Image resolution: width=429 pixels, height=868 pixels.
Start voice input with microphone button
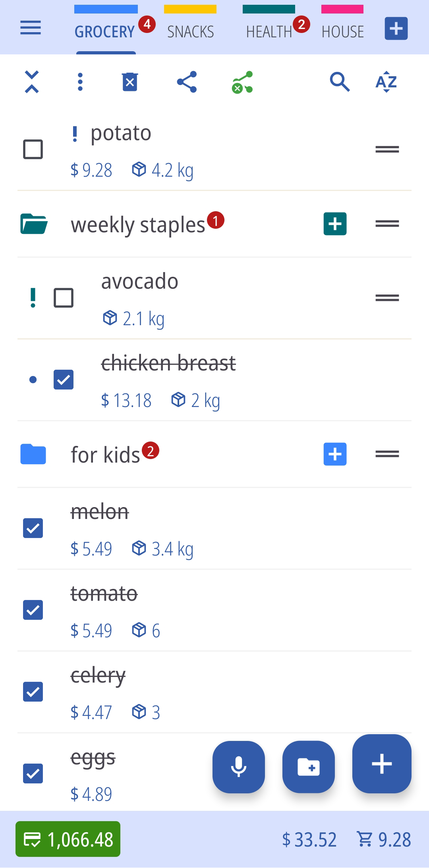pos(238,767)
